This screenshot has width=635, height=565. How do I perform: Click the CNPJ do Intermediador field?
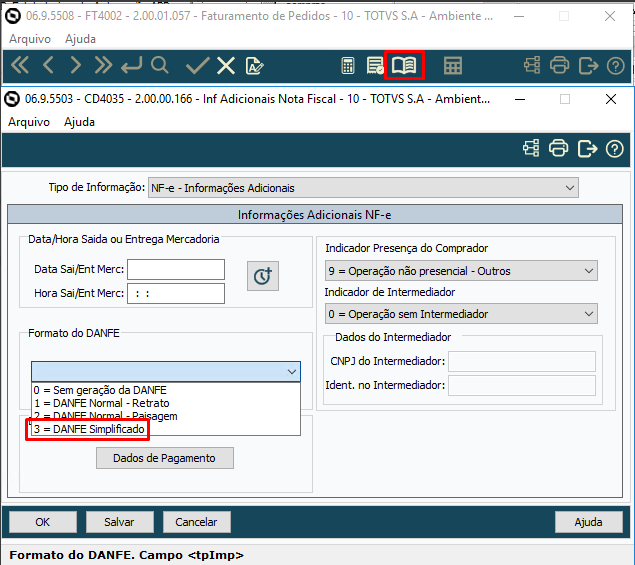point(522,361)
